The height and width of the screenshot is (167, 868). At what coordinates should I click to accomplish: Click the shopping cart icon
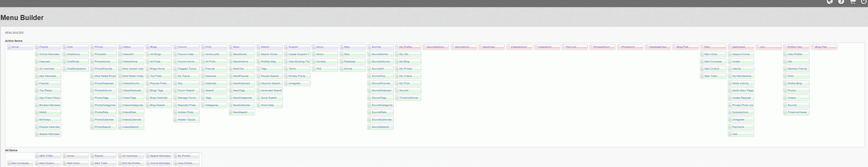pyautogui.click(x=853, y=2)
